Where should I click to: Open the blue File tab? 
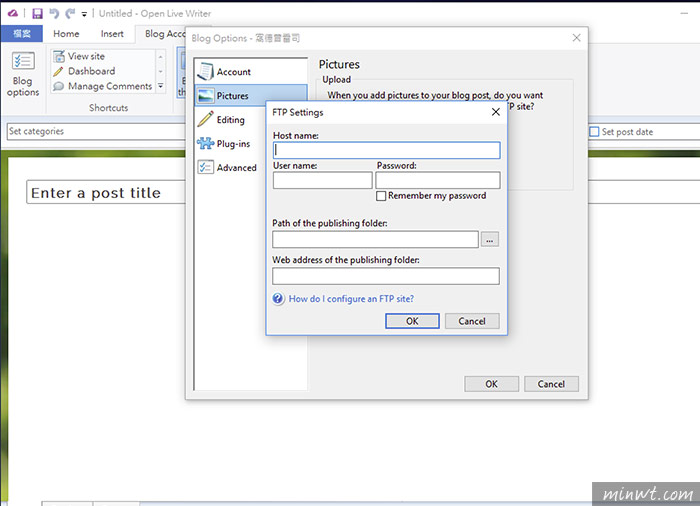pyautogui.click(x=21, y=33)
